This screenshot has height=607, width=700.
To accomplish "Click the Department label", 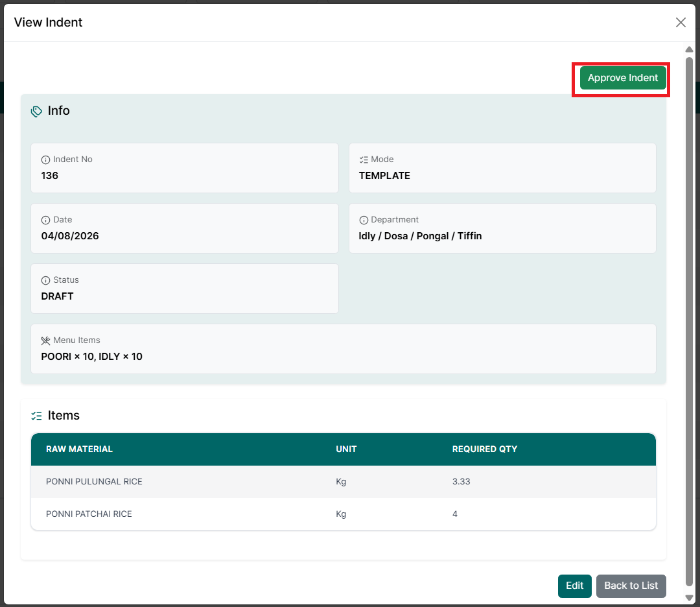I will (x=395, y=220).
